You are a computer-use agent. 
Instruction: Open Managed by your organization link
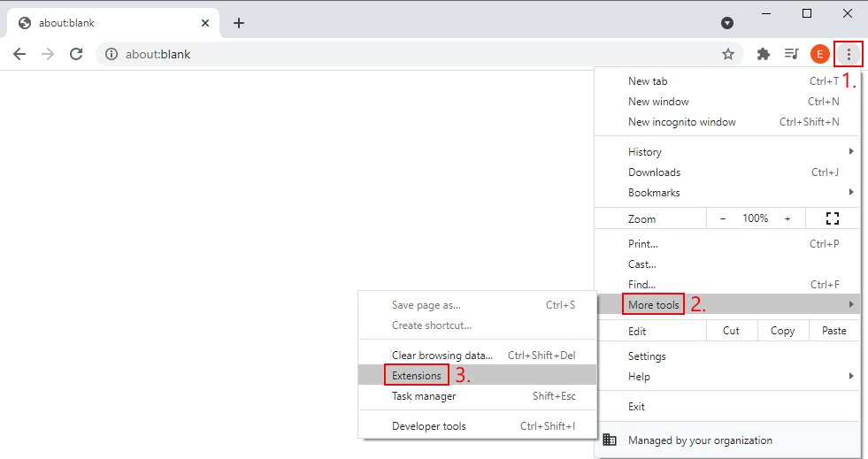pyautogui.click(x=699, y=440)
